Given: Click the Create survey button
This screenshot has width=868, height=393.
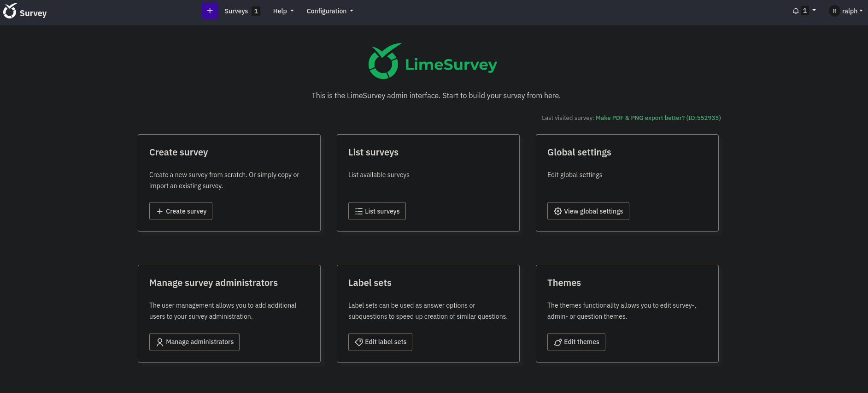Looking at the screenshot, I should 181,211.
